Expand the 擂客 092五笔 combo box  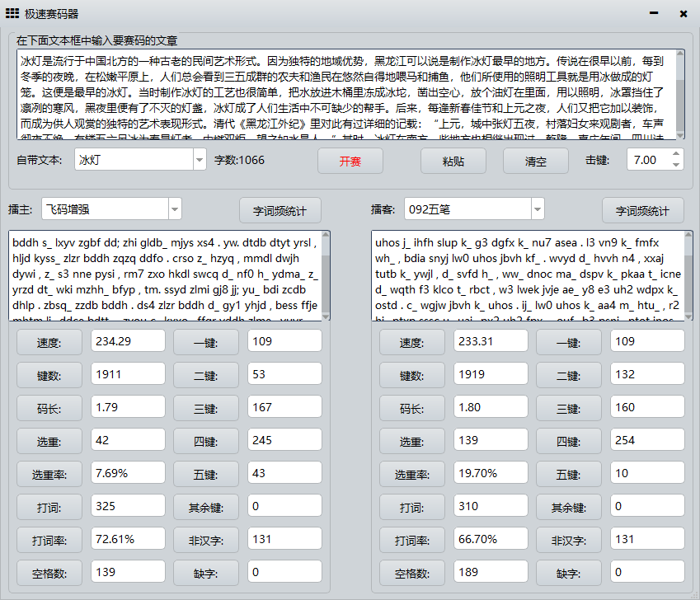point(538,209)
